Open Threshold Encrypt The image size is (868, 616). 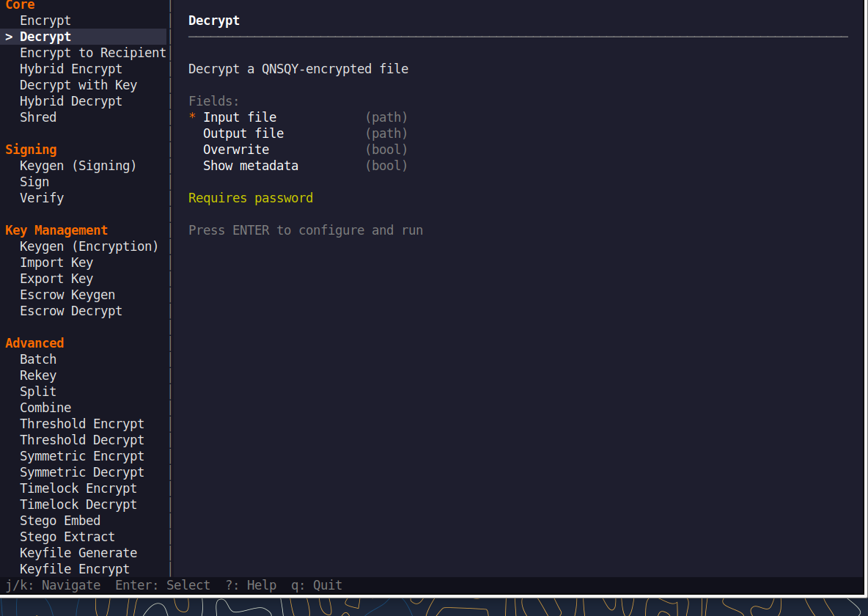coord(82,423)
